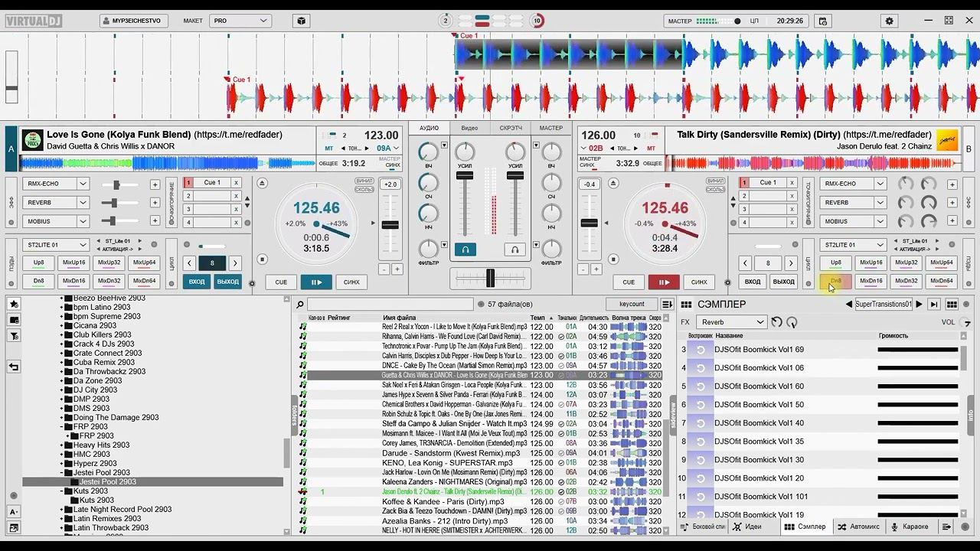Switch to the Видео mixer tab
The width and height of the screenshot is (980, 551).
point(469,128)
